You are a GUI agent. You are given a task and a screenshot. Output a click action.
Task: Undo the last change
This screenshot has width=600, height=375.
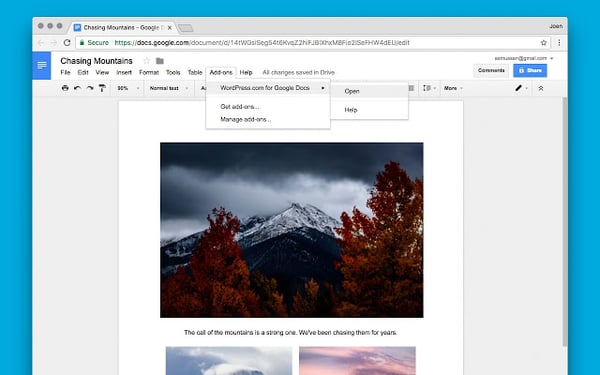coord(77,88)
